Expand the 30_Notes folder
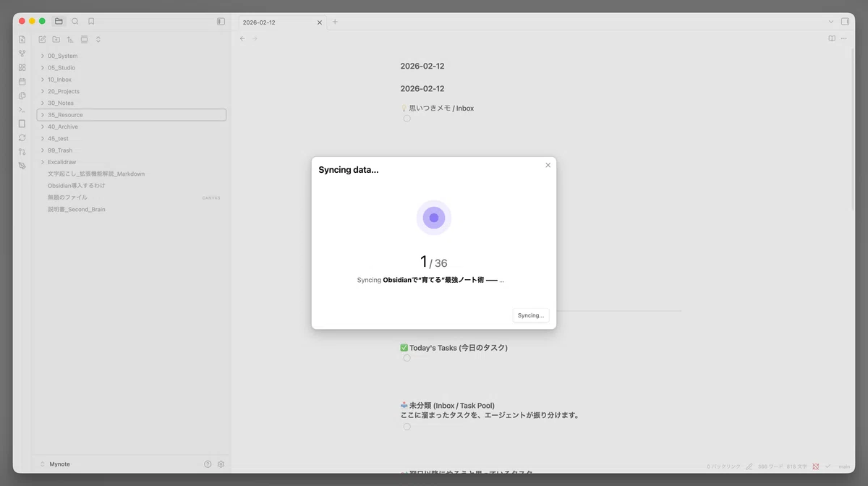This screenshot has width=868, height=486. tap(132, 103)
